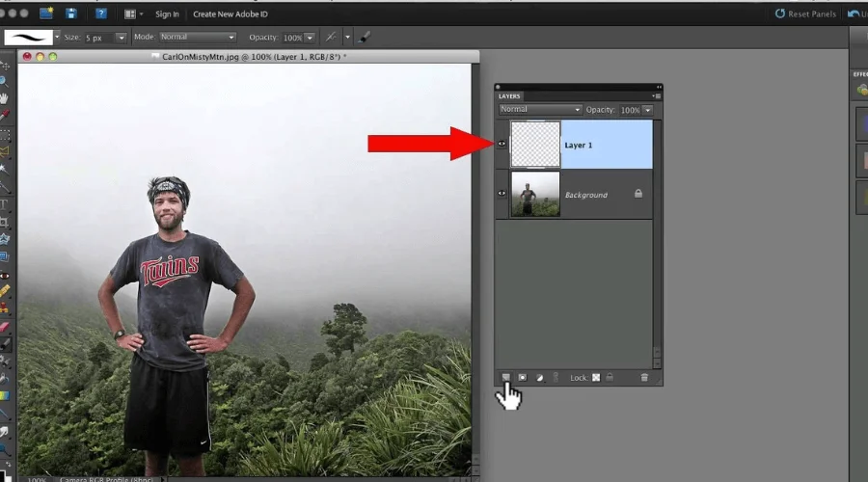
Task: Select the Move tool
Action: pyautogui.click(x=5, y=66)
